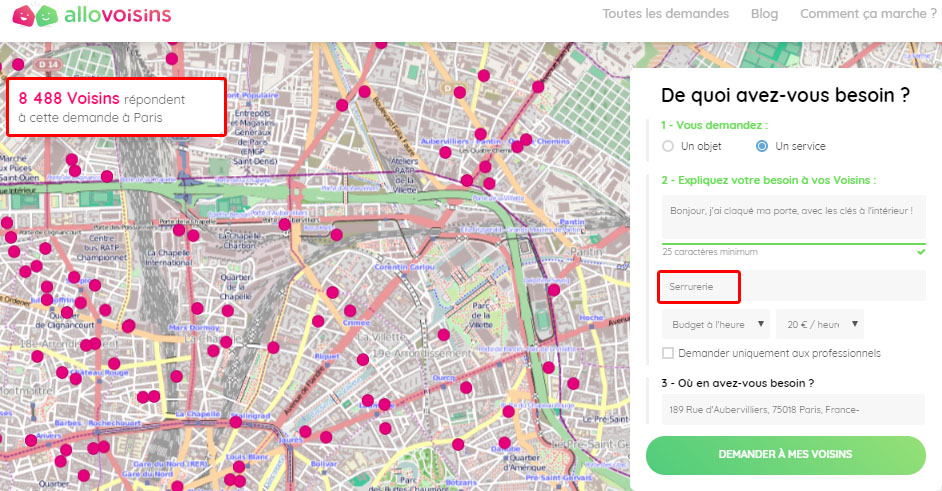This screenshot has width=942, height=491.
Task: Select the "Un objet" radio option
Action: [x=668, y=146]
